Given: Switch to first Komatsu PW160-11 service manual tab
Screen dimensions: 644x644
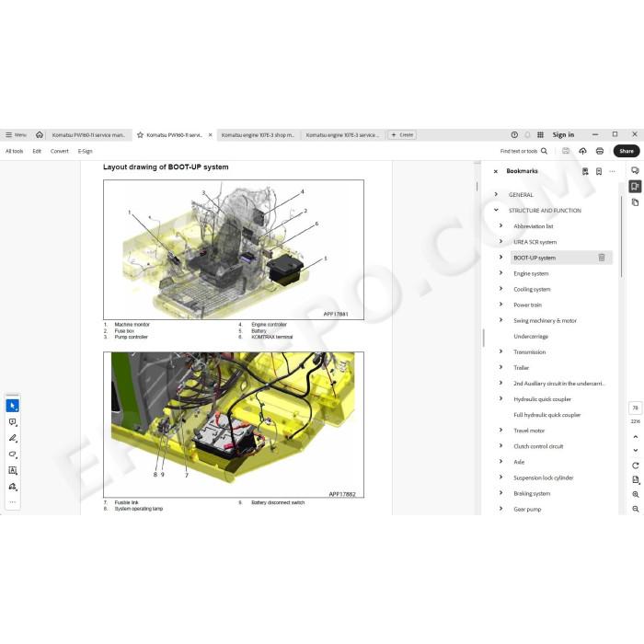Looking at the screenshot, I should coord(88,134).
